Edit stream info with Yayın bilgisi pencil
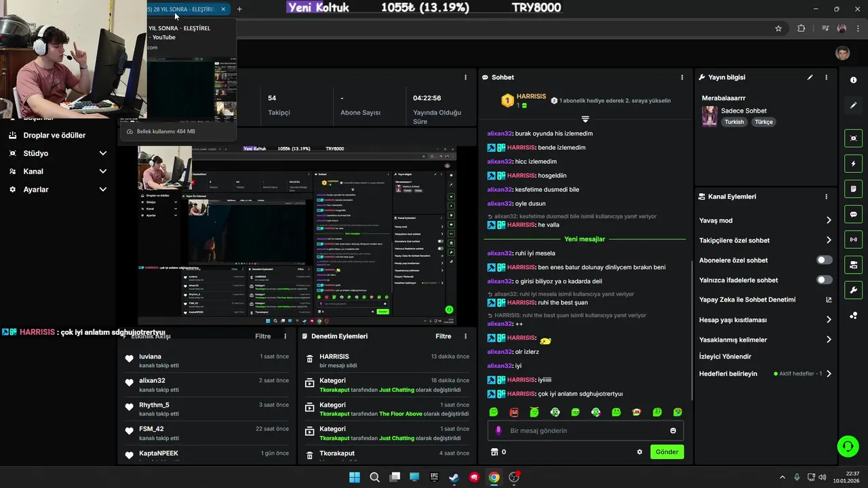868x488 pixels. (810, 77)
